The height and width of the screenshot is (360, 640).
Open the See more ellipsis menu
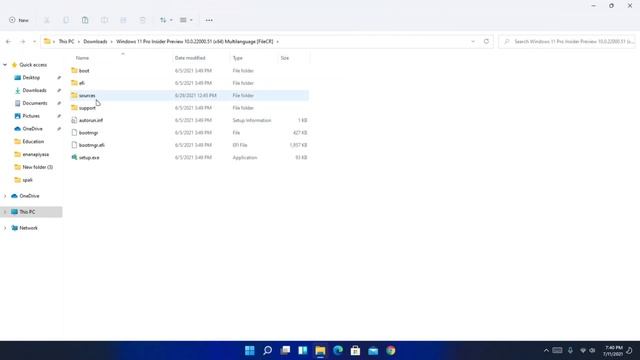(209, 20)
